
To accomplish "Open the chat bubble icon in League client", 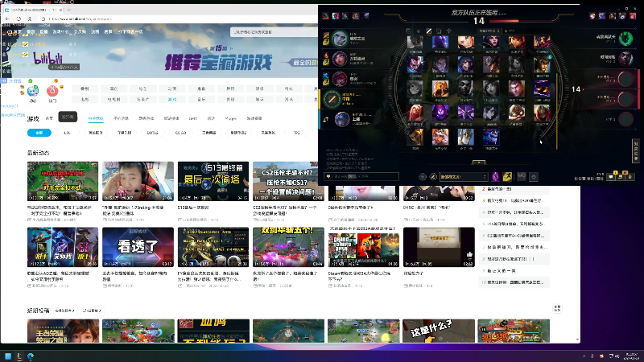I will coord(611,177).
